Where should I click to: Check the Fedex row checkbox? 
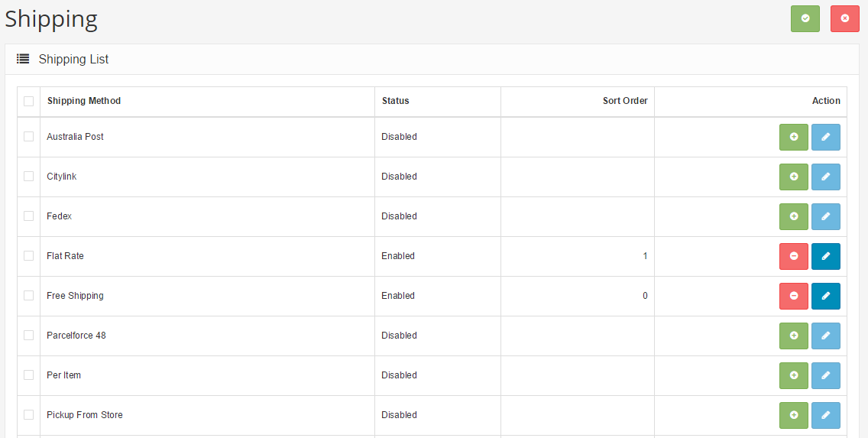point(29,216)
